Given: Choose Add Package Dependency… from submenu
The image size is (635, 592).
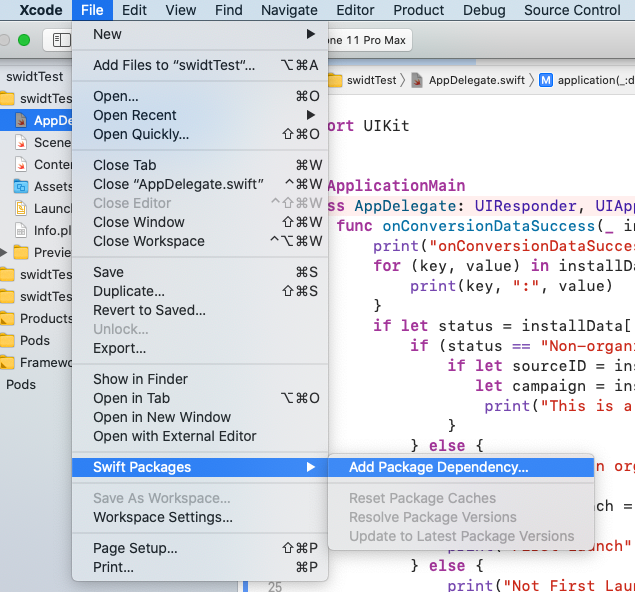Looking at the screenshot, I should pyautogui.click(x=461, y=467).
